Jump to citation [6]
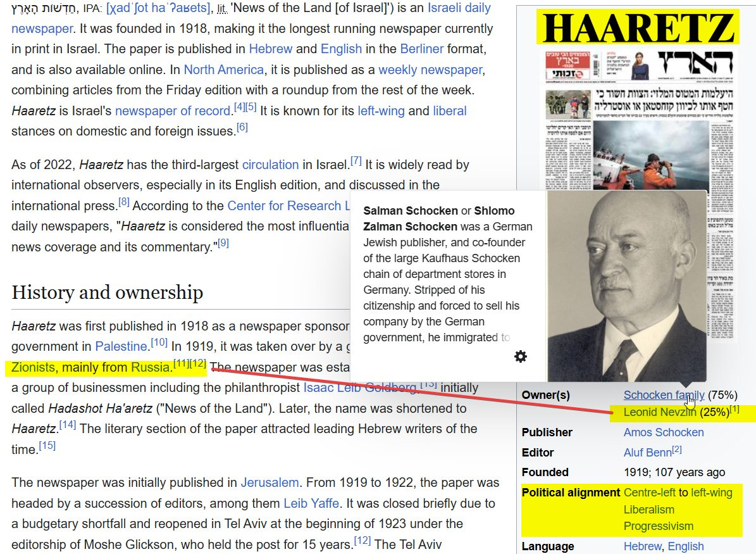Viewport: 756px width, 554px height. pyautogui.click(x=242, y=127)
